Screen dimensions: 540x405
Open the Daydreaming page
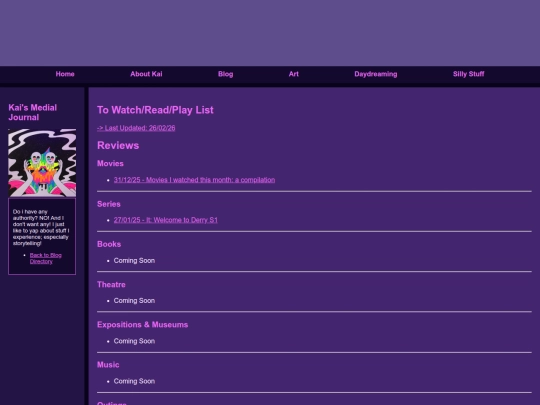tap(376, 74)
